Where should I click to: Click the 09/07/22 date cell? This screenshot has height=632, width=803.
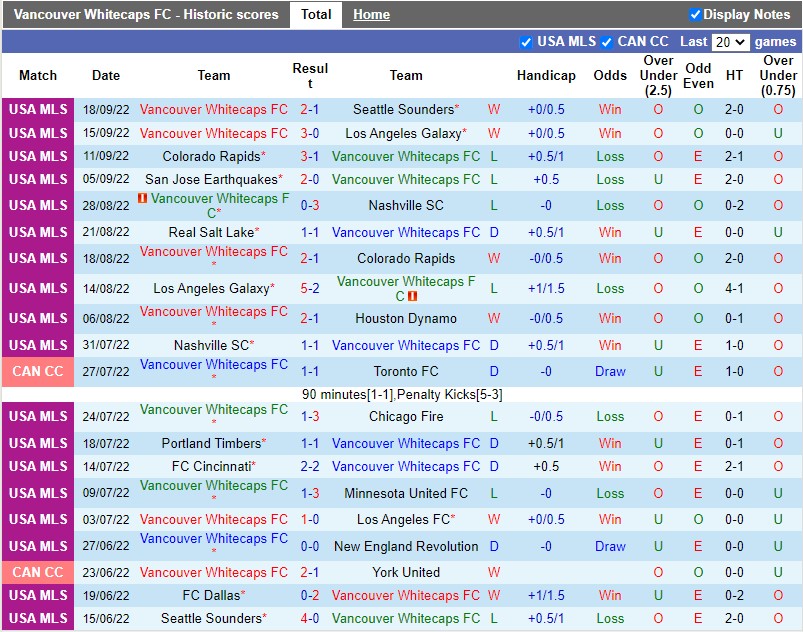[x=106, y=493]
